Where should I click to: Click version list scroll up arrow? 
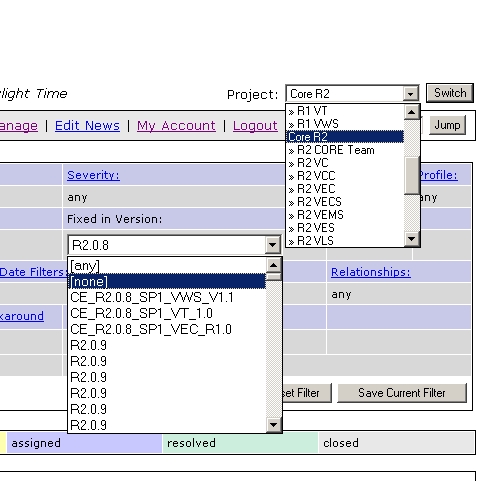[x=273, y=265]
